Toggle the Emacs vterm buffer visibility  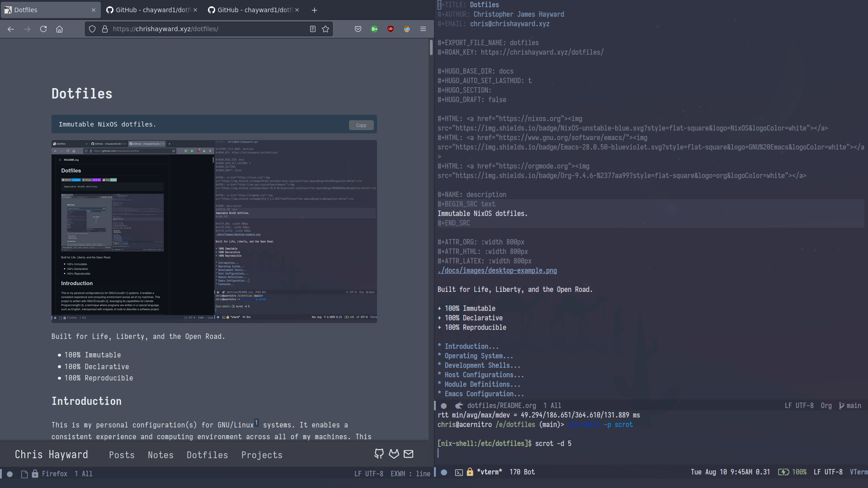[x=458, y=471]
